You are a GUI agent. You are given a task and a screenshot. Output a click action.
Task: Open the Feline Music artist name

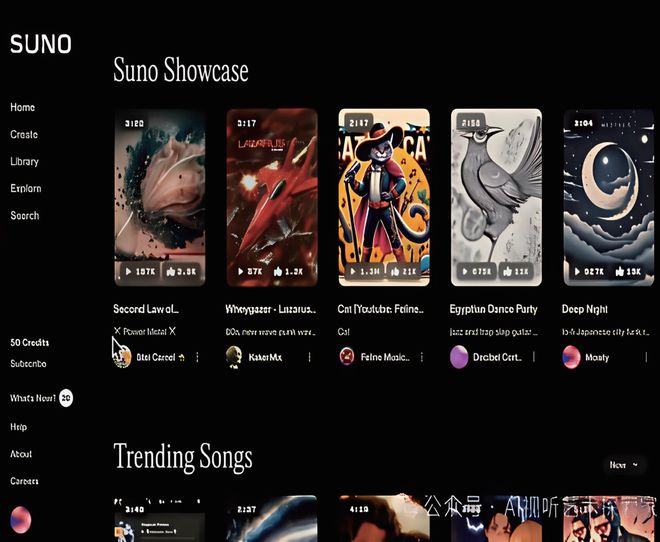(385, 357)
